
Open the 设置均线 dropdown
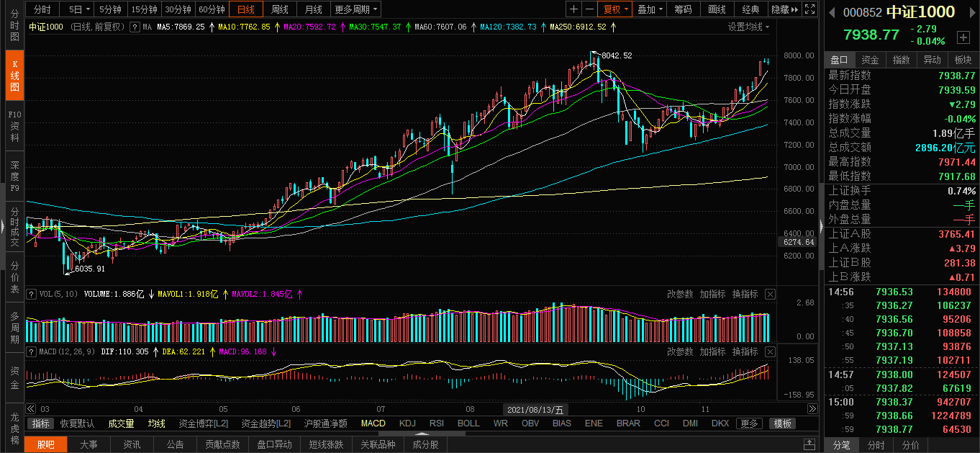(748, 27)
